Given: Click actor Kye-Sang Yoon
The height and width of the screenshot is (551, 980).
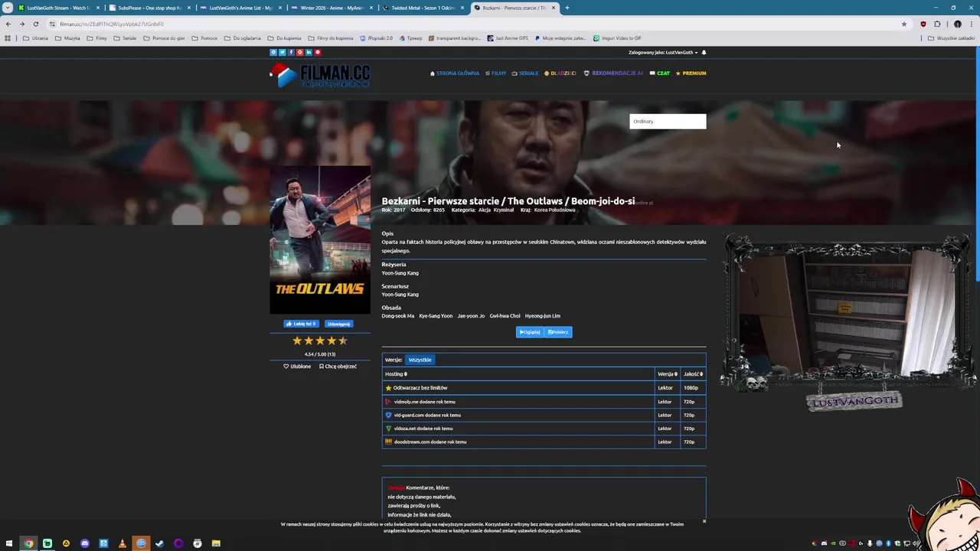Looking at the screenshot, I should pos(436,316).
